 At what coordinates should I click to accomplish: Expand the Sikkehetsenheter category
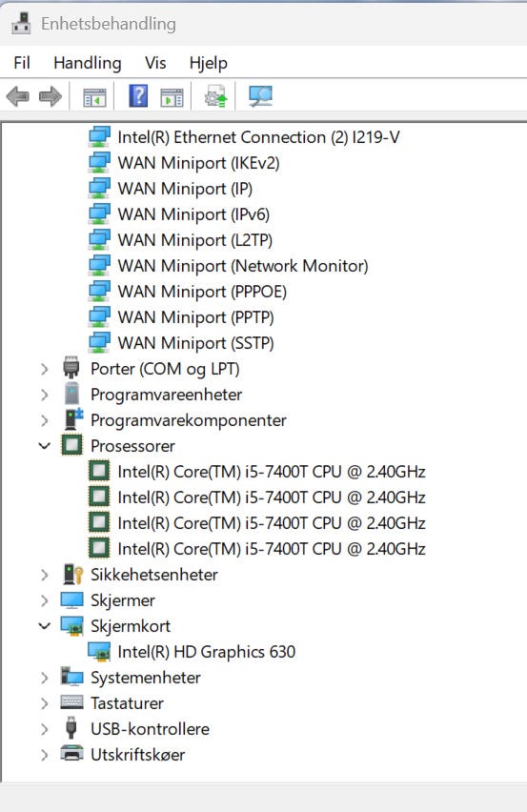click(45, 575)
